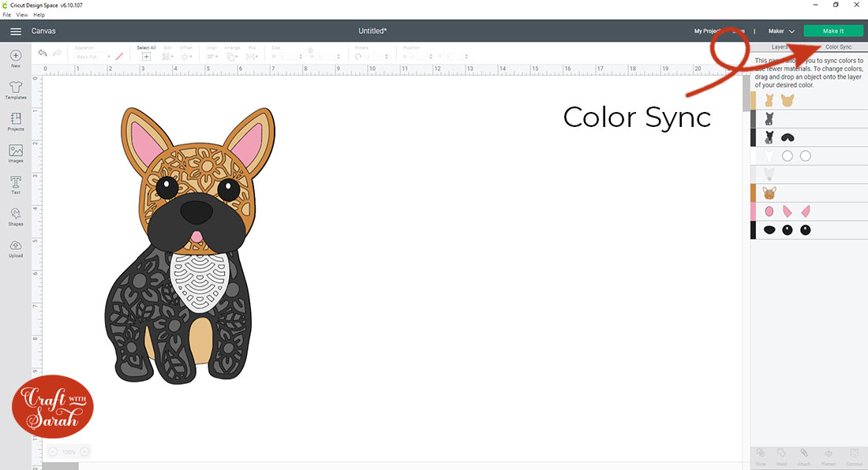Viewport: 868px width, 470px height.
Task: Click the canvas horizontal scrollbar thumb
Action: pyautogui.click(x=60, y=466)
